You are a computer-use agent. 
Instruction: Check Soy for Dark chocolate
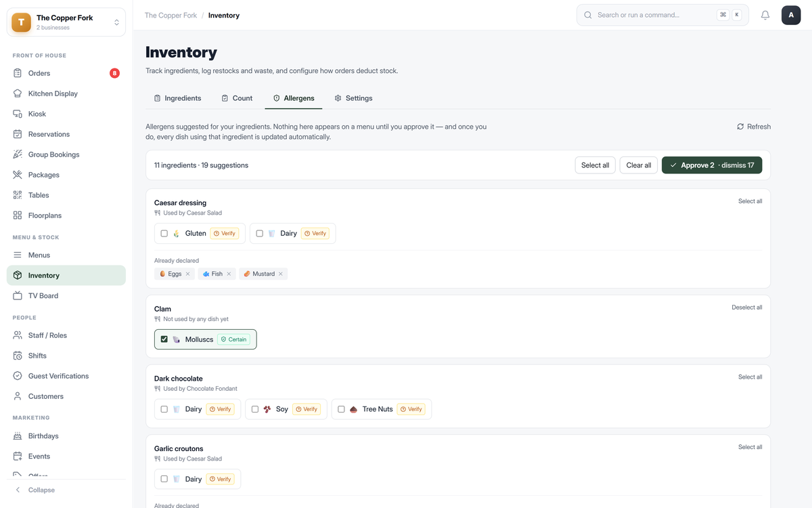pos(254,409)
